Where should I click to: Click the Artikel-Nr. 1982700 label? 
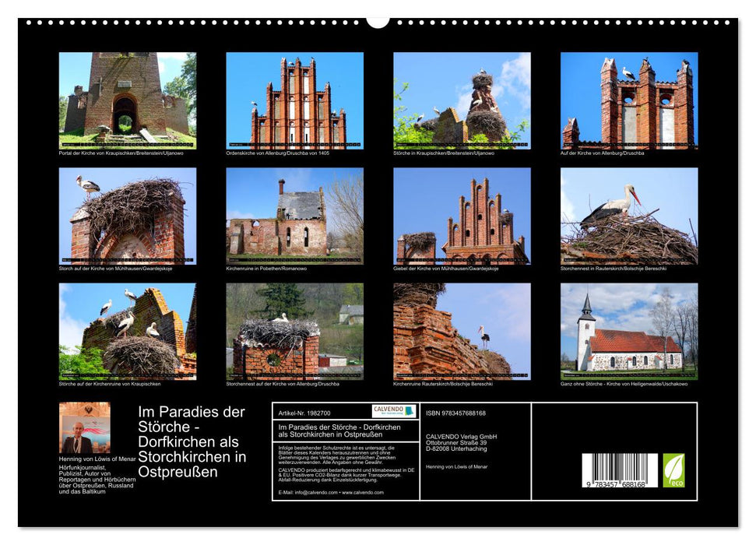[x=305, y=413]
